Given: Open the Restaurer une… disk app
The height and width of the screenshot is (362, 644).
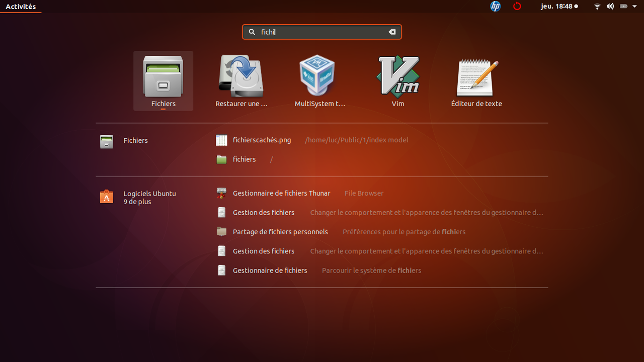Looking at the screenshot, I should (x=241, y=76).
